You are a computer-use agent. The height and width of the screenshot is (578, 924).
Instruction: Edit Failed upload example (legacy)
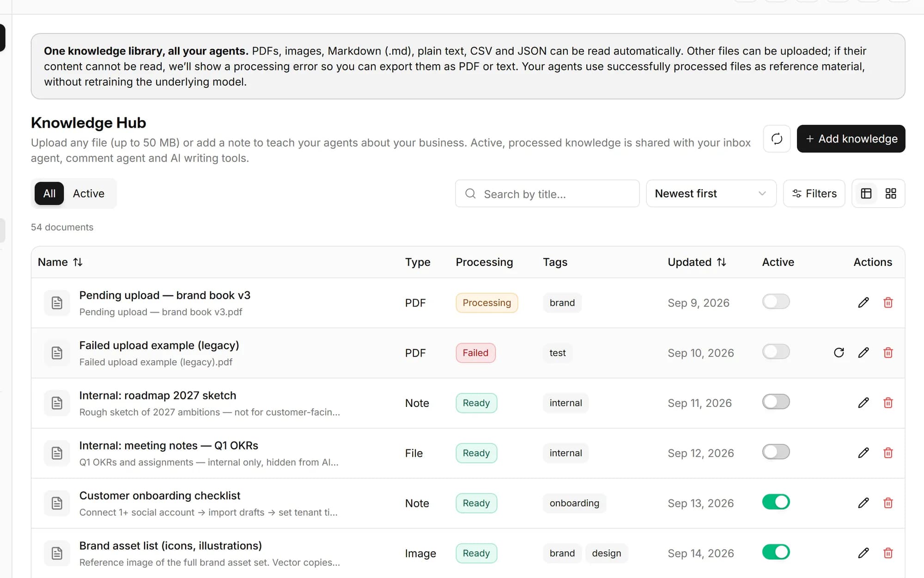(x=863, y=353)
